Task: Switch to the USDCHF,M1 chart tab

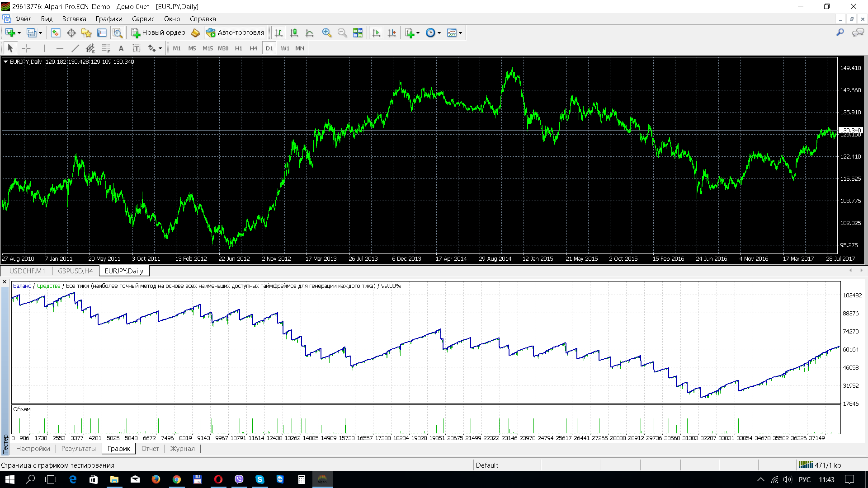Action: (x=27, y=271)
